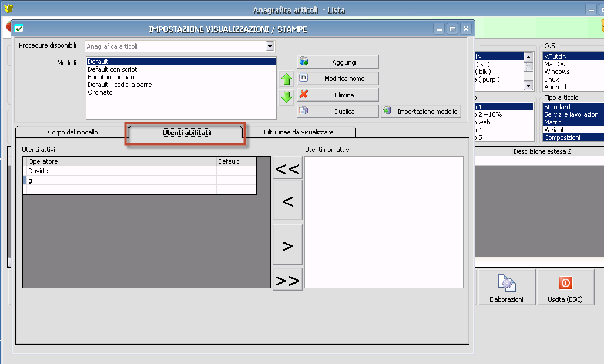604x364 pixels.
Task: Open the Filtri linee da visualizzare tab
Action: (x=298, y=132)
